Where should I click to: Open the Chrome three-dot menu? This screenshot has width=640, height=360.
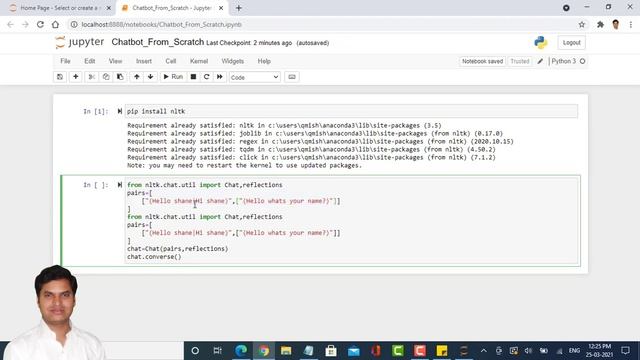tap(631, 24)
